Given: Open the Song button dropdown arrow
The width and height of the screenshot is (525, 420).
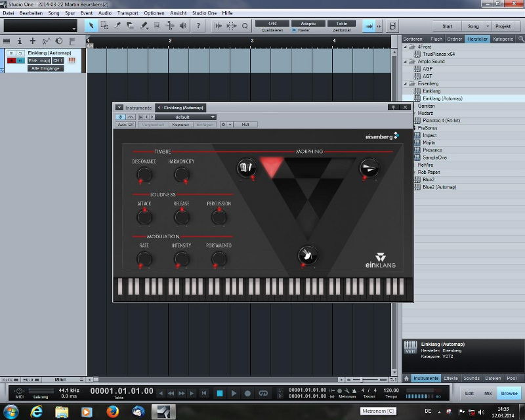Looking at the screenshot, I should click(x=488, y=26).
